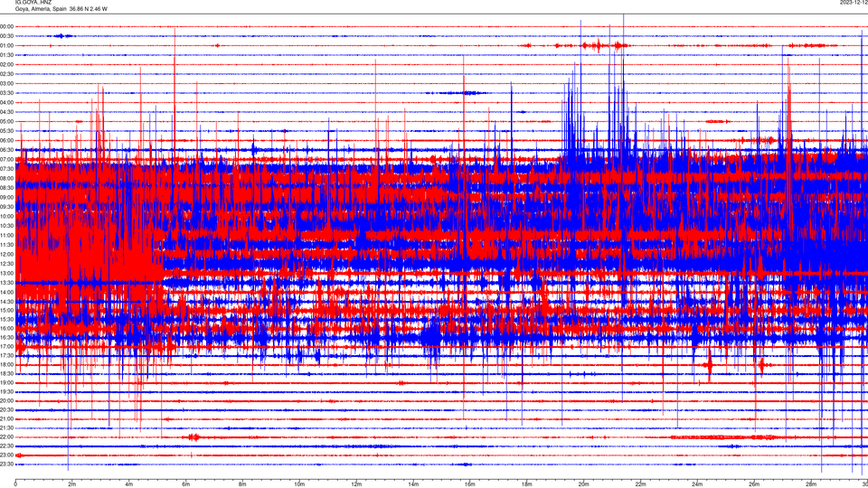Select the 18m axis tick label
Image resolution: width=868 pixels, height=488 pixels.
coord(526,484)
